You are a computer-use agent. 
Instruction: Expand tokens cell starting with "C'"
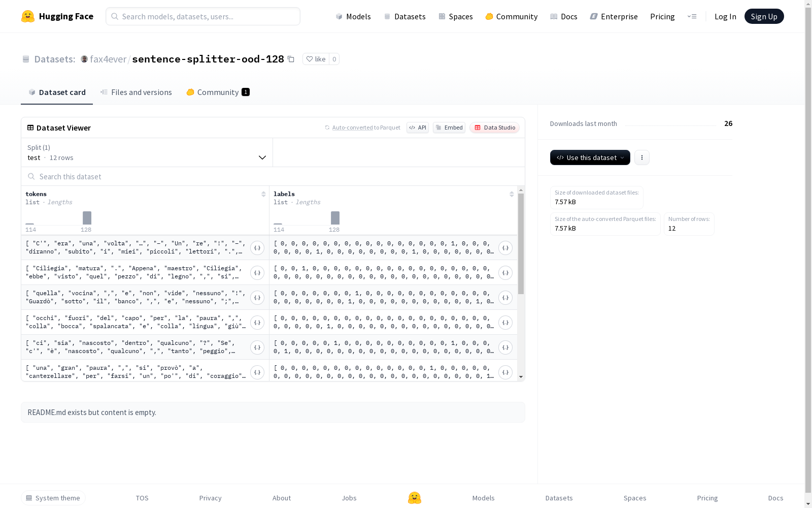(x=257, y=248)
